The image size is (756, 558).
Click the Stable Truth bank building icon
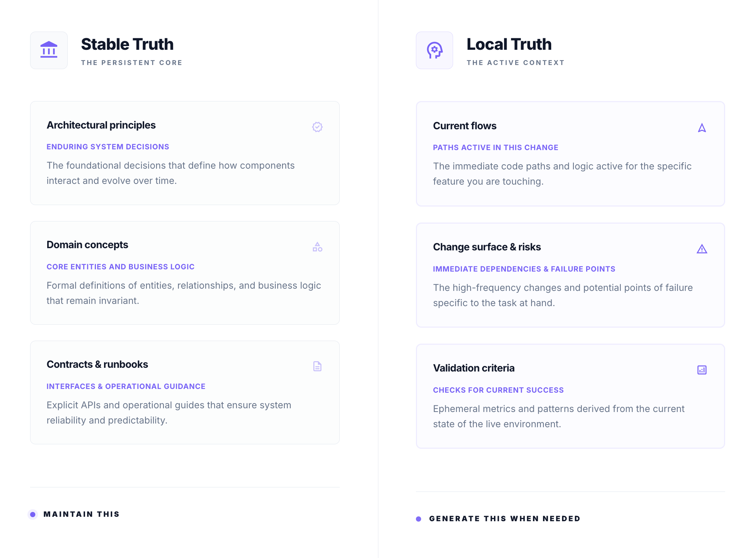click(x=49, y=50)
